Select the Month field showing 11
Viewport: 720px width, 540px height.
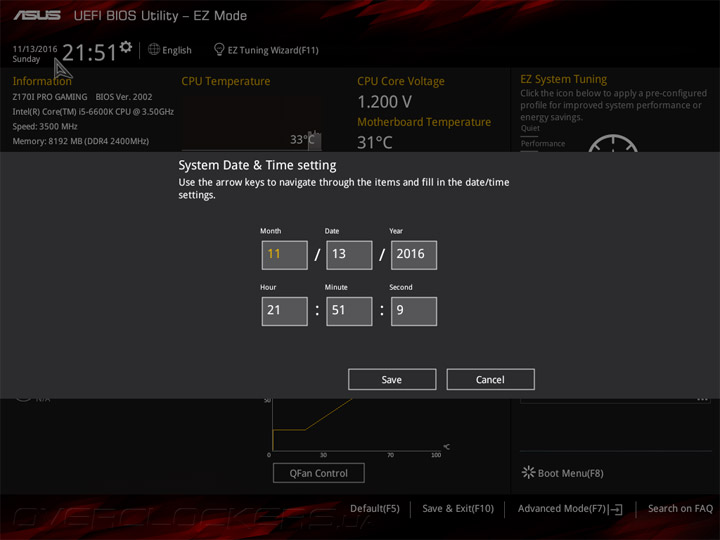285,255
